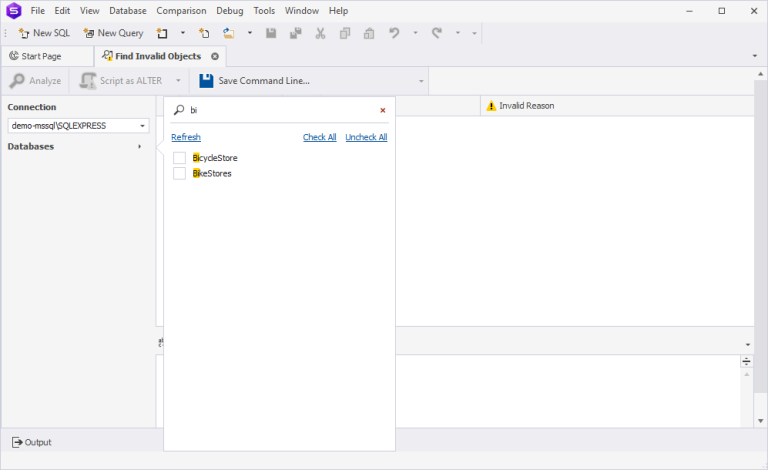Open the Comparison menu

(x=180, y=10)
